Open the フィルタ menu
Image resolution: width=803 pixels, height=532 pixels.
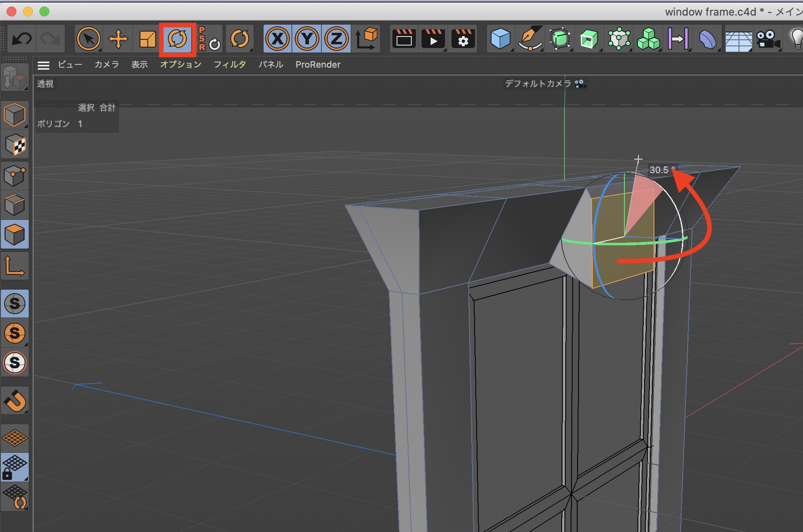229,65
